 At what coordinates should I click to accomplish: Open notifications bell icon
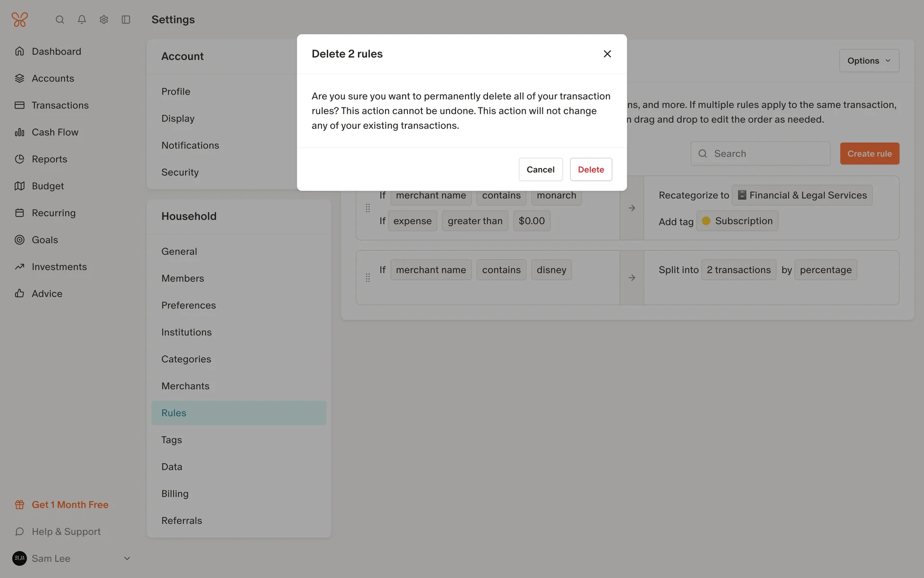[x=82, y=20]
